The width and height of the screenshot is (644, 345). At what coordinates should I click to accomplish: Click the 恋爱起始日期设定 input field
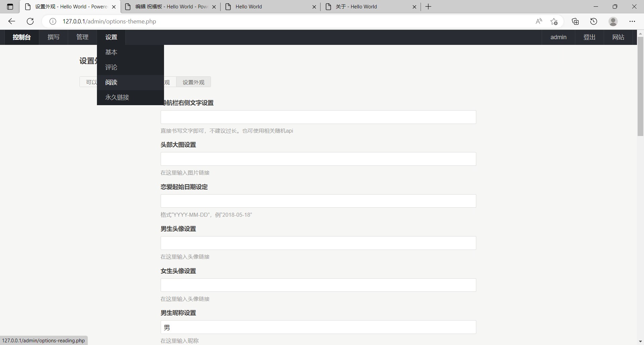[x=318, y=201]
